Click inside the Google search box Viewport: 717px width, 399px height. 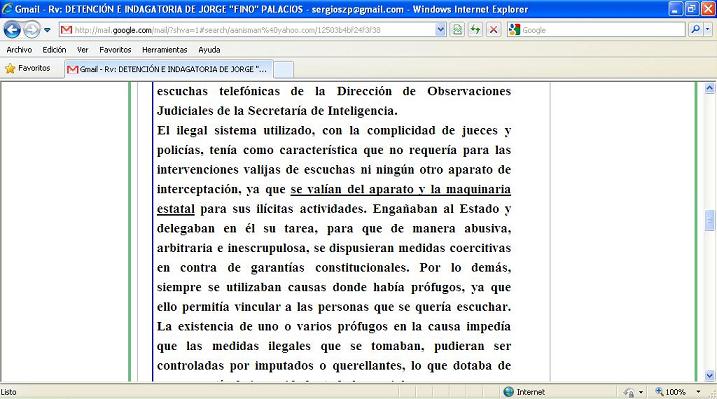point(603,30)
